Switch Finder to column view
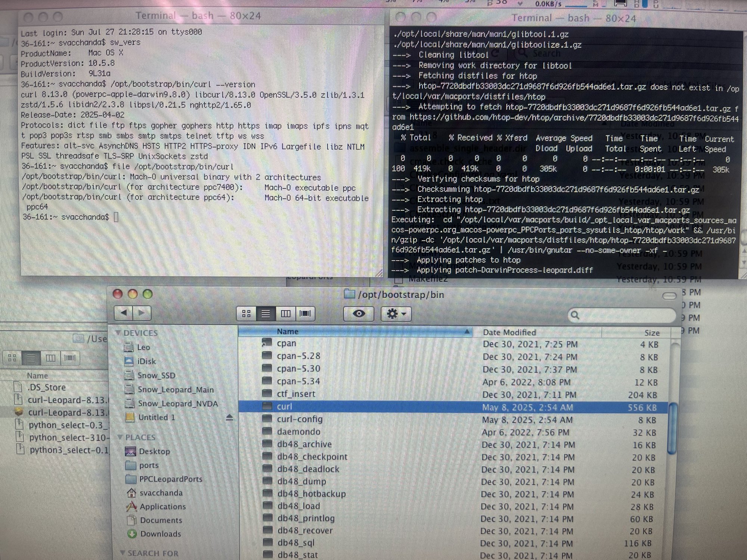 tap(285, 314)
